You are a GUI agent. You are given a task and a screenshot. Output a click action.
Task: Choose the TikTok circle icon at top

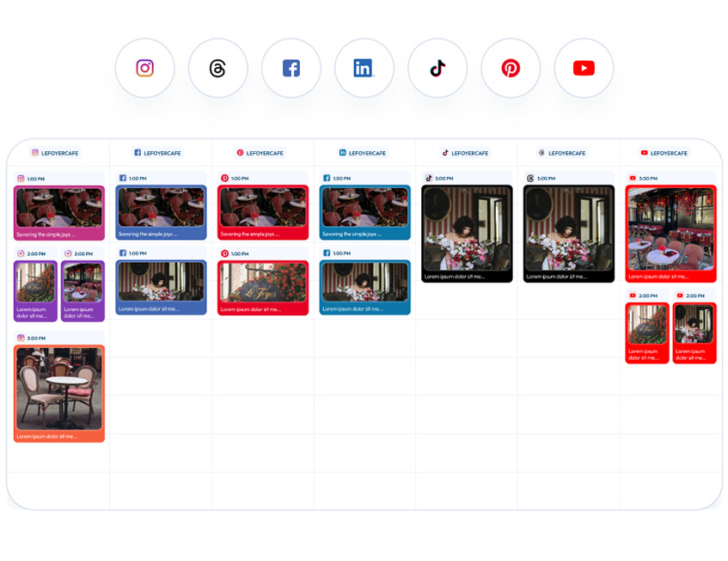tap(437, 68)
